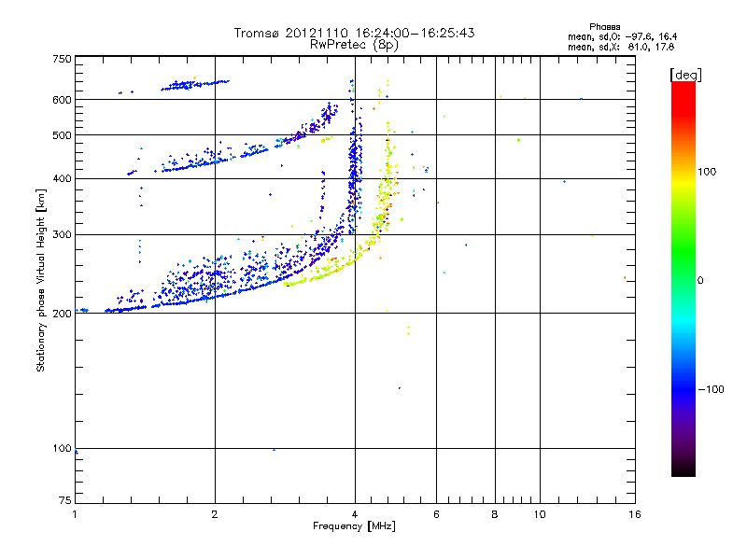
Task: Click the y-axis label '750'
Action: pyautogui.click(x=62, y=59)
